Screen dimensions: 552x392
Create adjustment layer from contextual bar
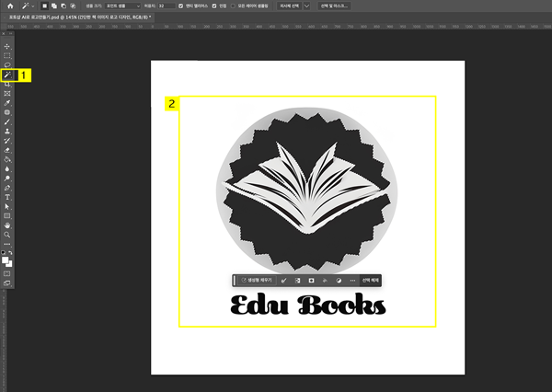coord(339,281)
